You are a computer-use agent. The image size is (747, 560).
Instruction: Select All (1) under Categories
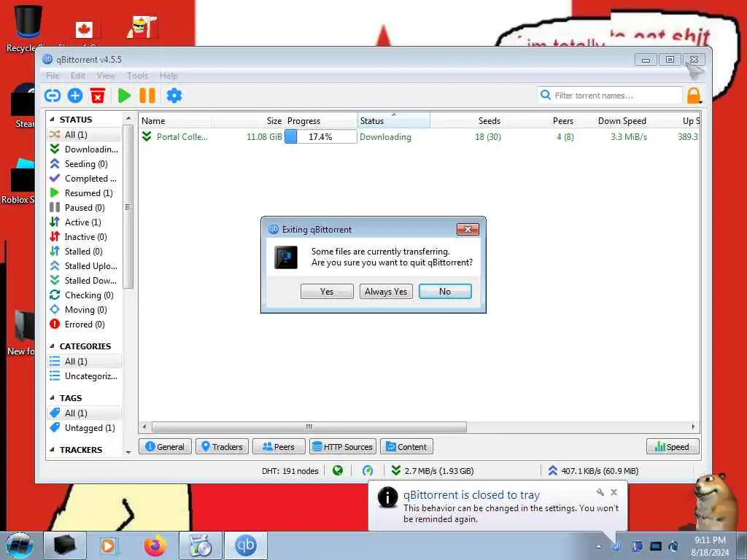point(85,362)
